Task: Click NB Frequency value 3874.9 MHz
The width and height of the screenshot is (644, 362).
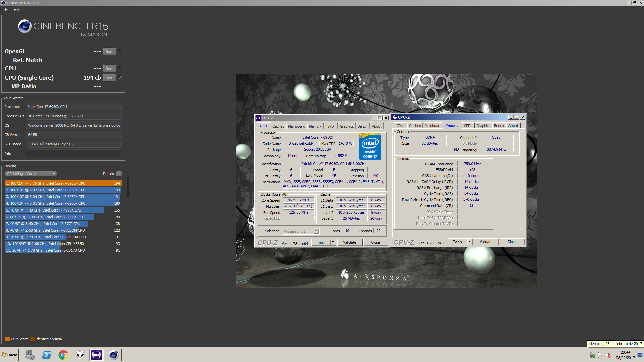Action: 496,149
